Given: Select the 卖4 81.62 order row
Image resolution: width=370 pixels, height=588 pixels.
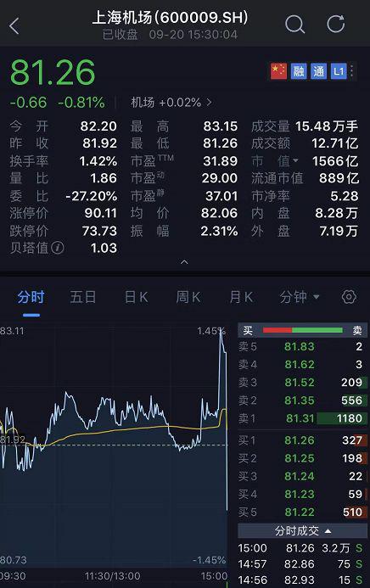Looking at the screenshot, I should tap(302, 364).
